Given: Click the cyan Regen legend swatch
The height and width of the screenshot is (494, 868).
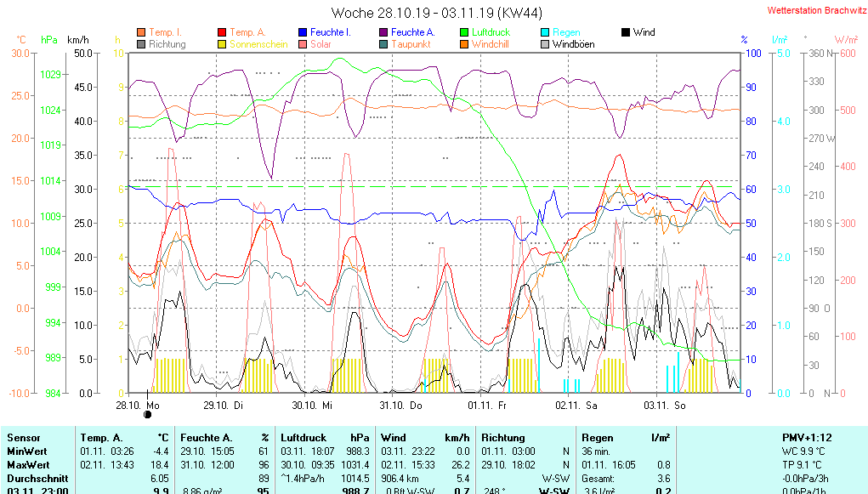Looking at the screenshot, I should coord(545,32).
